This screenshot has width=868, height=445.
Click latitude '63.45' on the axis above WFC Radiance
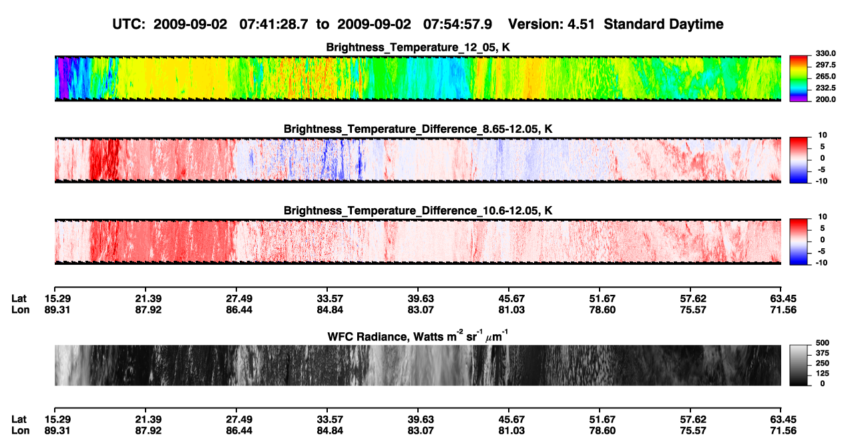coord(783,298)
